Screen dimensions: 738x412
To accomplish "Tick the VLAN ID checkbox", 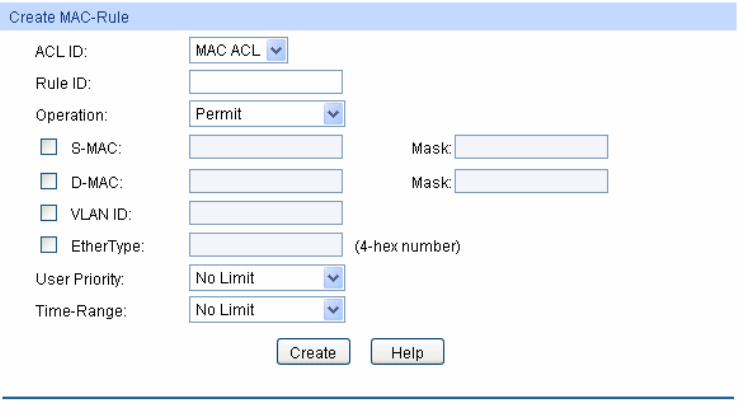I will 45,212.
